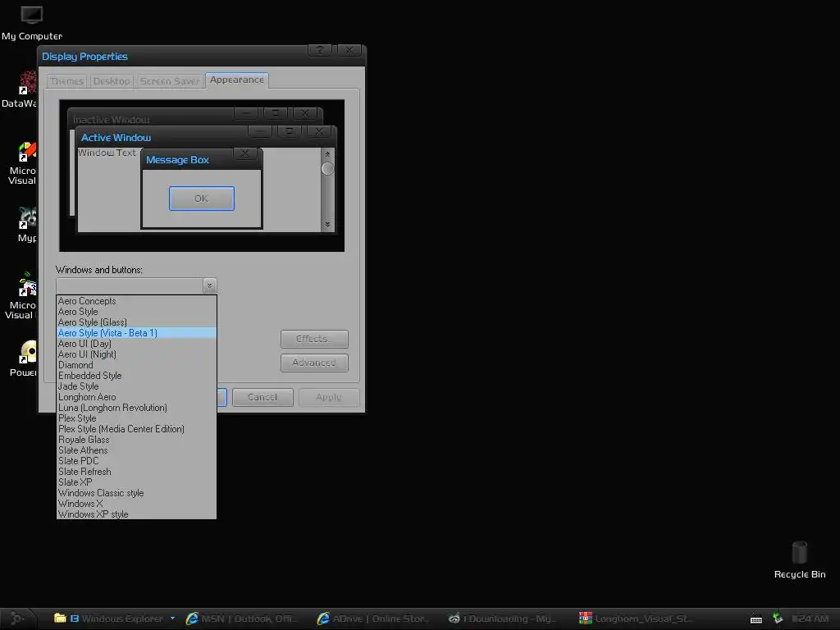
Task: Open Windows Explorer taskbar item
Action: point(113,619)
